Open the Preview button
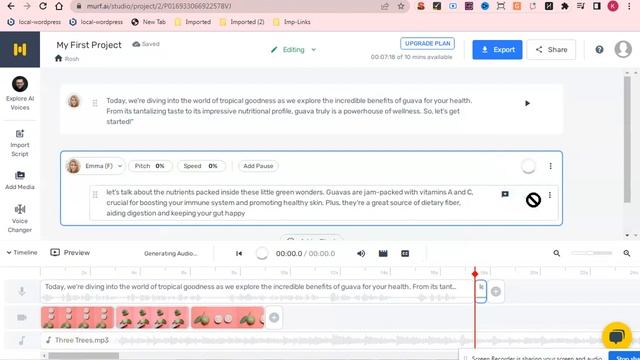 coord(70,253)
